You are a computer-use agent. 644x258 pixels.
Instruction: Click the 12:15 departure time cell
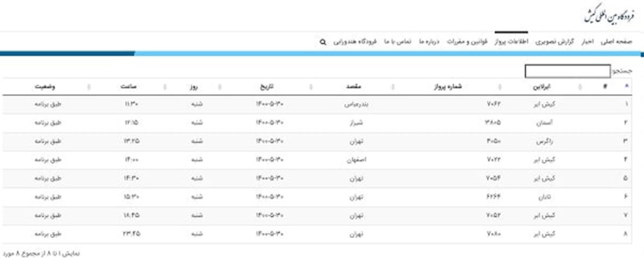click(x=131, y=123)
